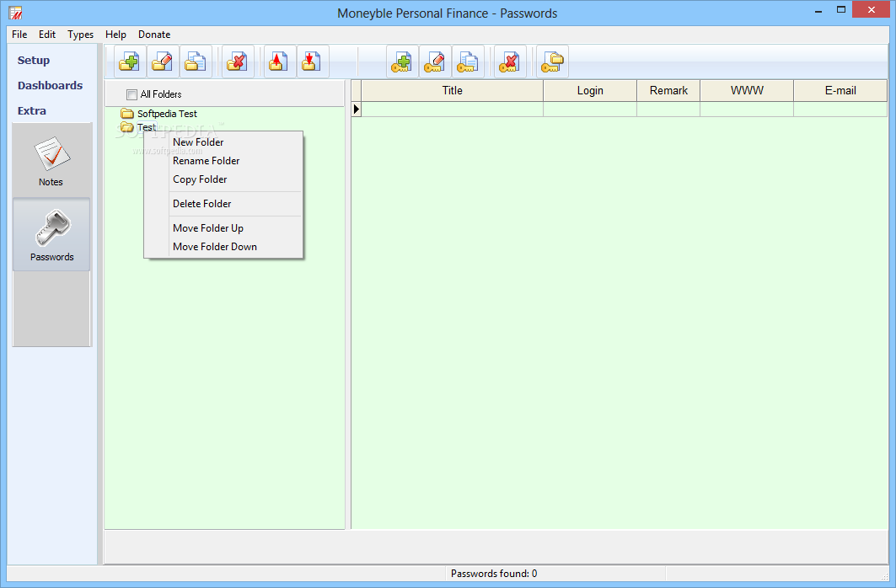Click the Delete Password key icon
Viewport: 896px width, 588px height.
coord(510,61)
